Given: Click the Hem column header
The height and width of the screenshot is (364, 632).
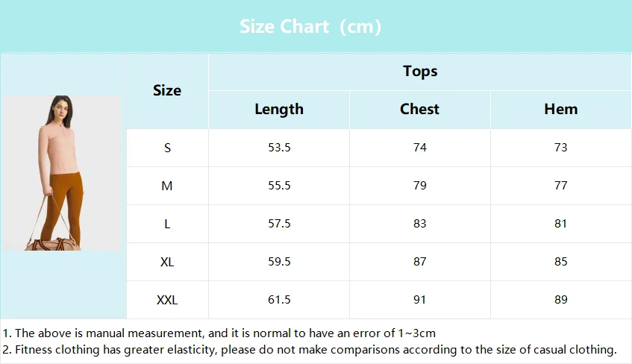Looking at the screenshot, I should tap(560, 109).
